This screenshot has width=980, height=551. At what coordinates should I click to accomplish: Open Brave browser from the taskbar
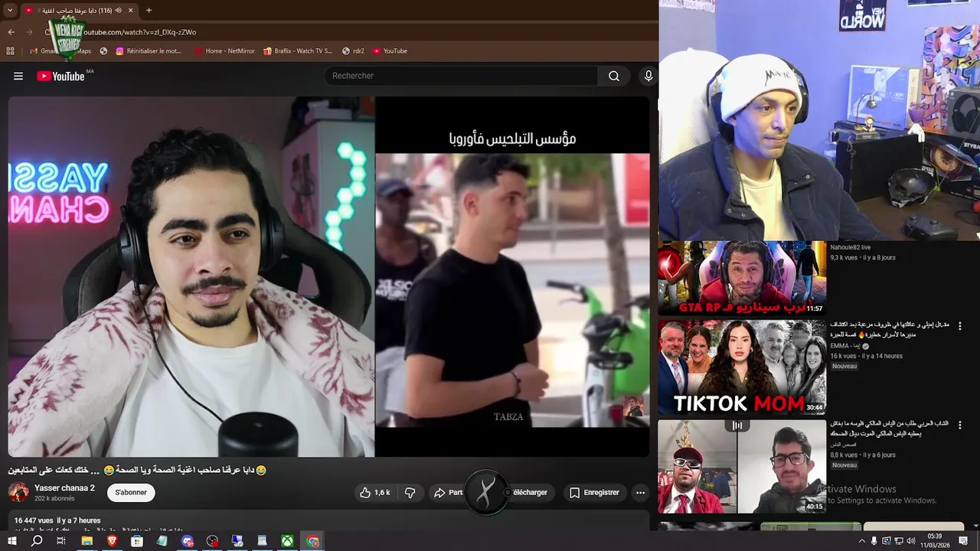(113, 541)
